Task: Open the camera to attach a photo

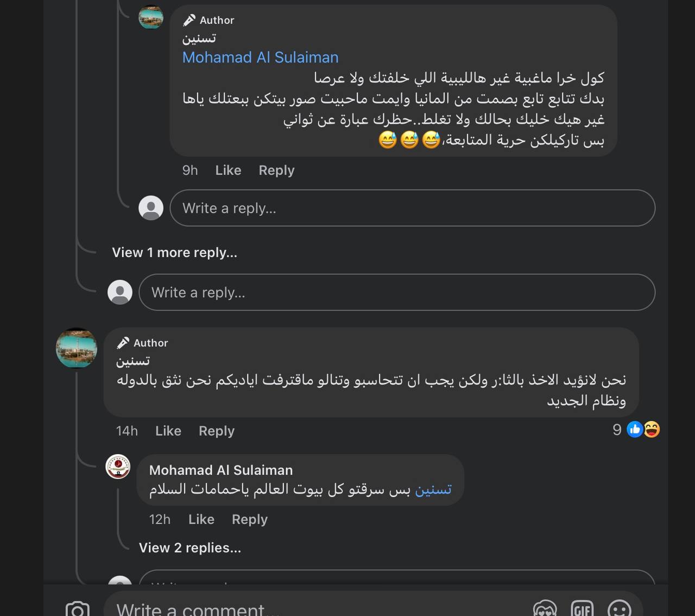Action: point(77,609)
